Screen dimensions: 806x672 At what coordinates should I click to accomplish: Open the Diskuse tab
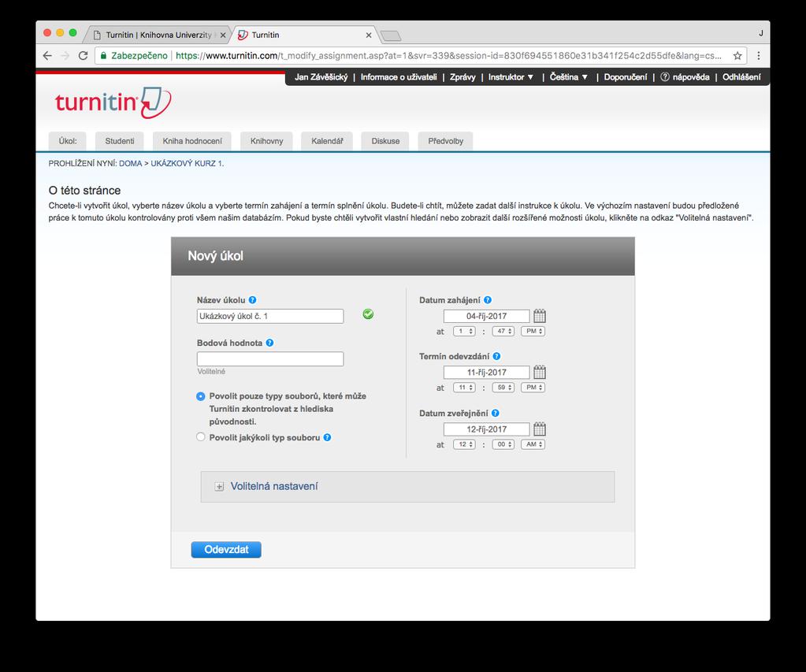[385, 141]
